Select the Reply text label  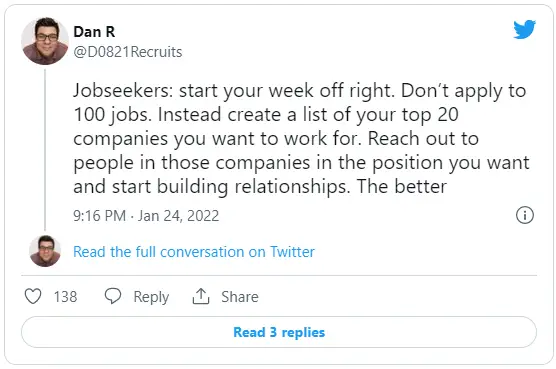point(151,297)
